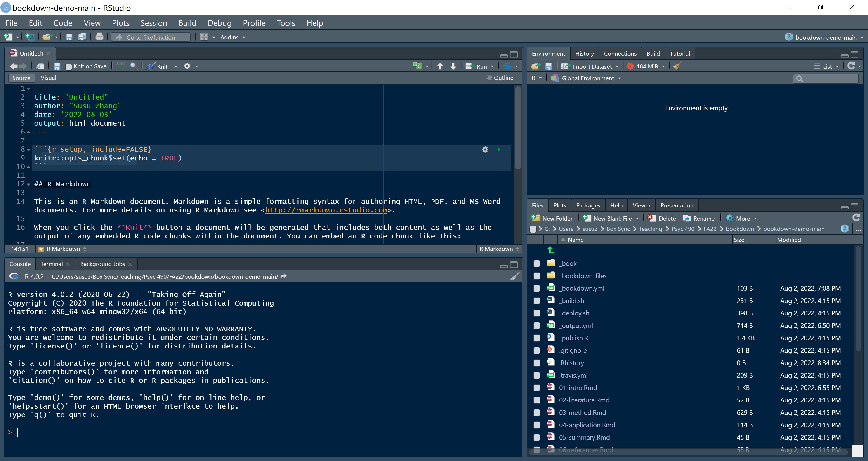Click the Insert new code chunk icon
The width and height of the screenshot is (868, 461).
417,66
